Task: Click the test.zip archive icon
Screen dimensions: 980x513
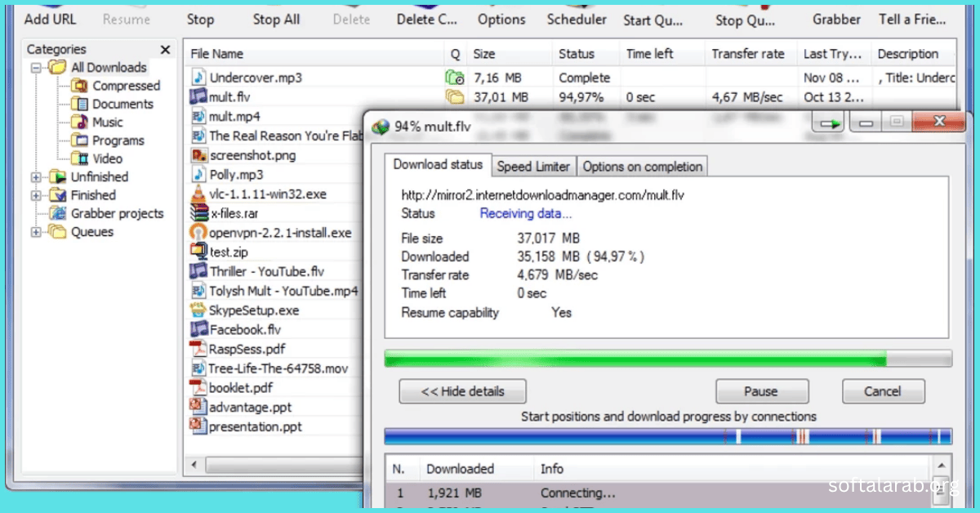Action: coord(198,252)
